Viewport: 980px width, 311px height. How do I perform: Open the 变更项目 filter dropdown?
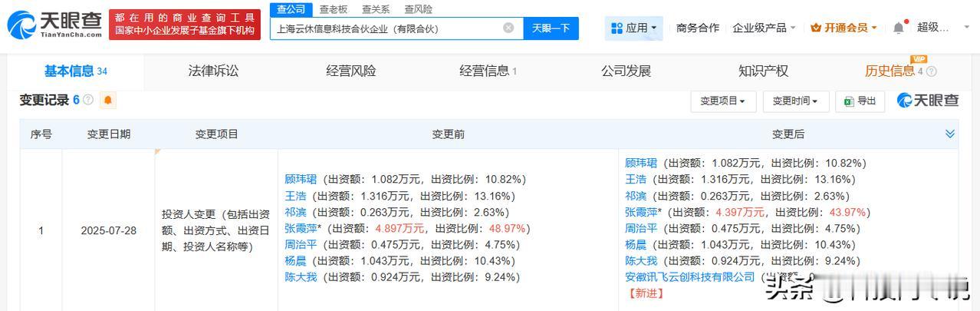723,101
